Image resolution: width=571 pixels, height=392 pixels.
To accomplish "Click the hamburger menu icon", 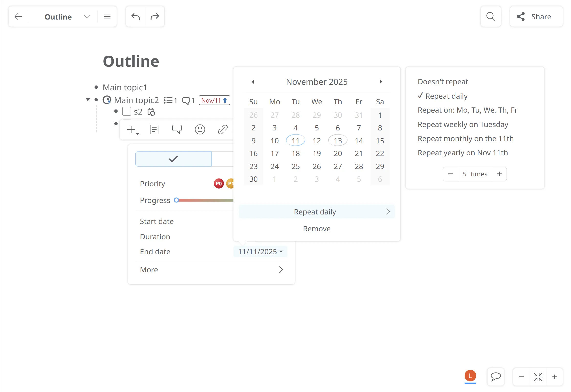I will (107, 17).
